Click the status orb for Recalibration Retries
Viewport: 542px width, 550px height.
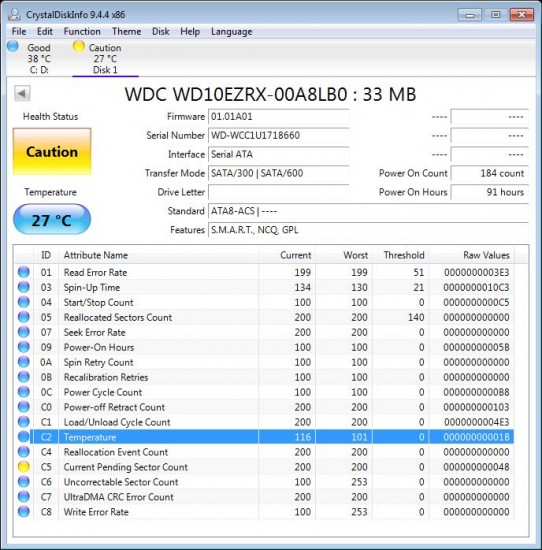tap(24, 377)
